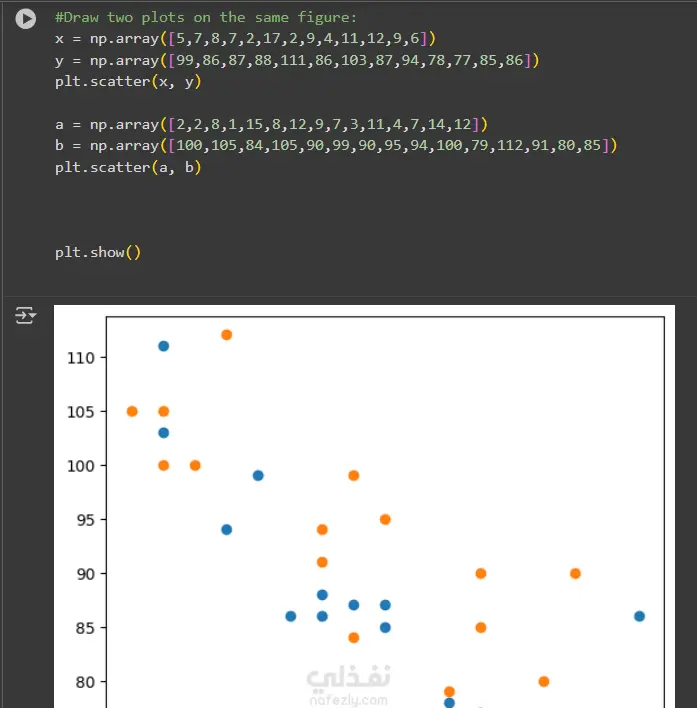Click the leftmost orange point at 105

(x=132, y=411)
